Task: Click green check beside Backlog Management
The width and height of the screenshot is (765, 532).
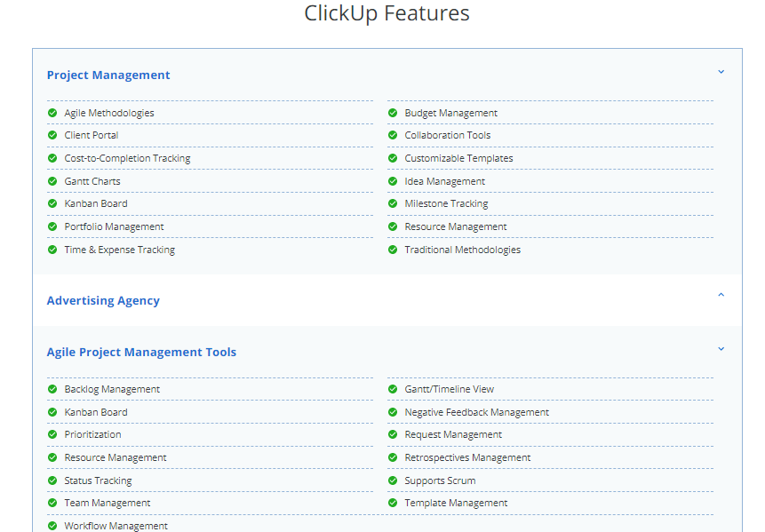Action: (52, 389)
